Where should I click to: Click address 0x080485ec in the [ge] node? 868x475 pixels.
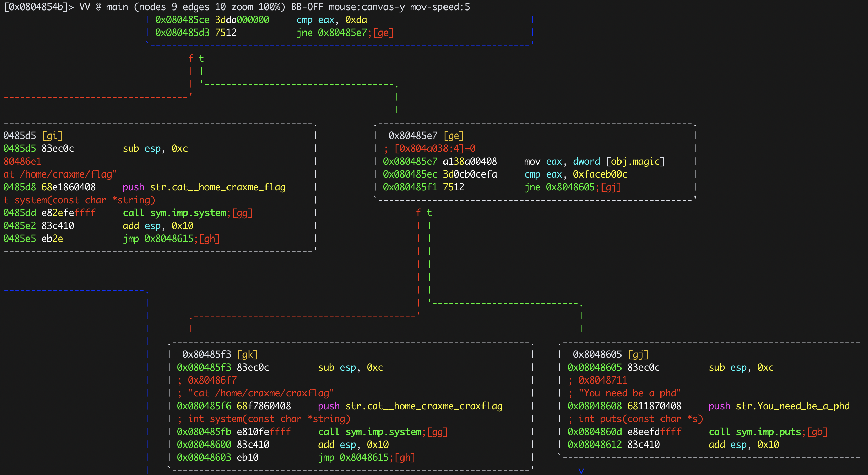click(410, 174)
